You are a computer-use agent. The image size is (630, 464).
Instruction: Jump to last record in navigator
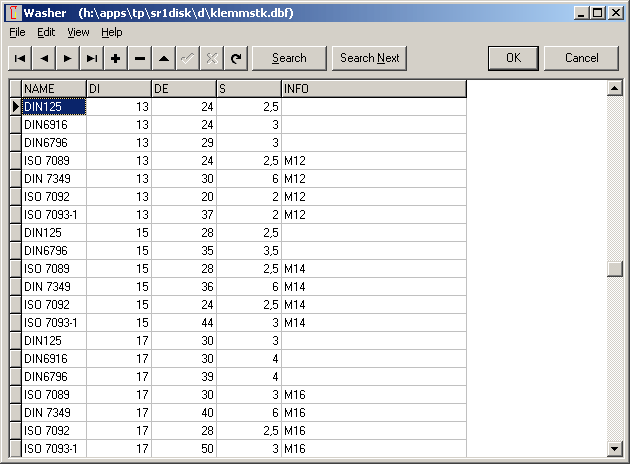tap(92, 58)
